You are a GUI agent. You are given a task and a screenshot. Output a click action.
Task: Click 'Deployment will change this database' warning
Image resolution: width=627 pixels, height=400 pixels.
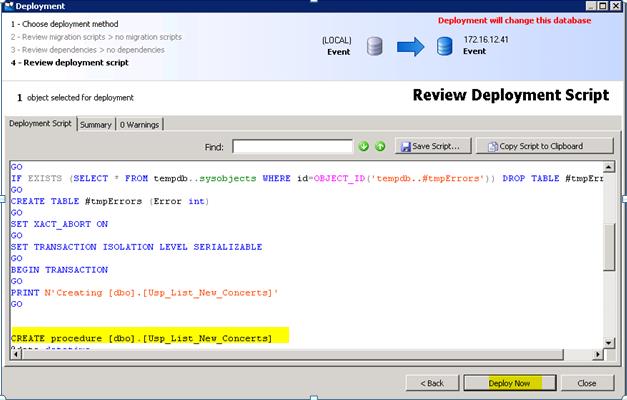point(514,20)
